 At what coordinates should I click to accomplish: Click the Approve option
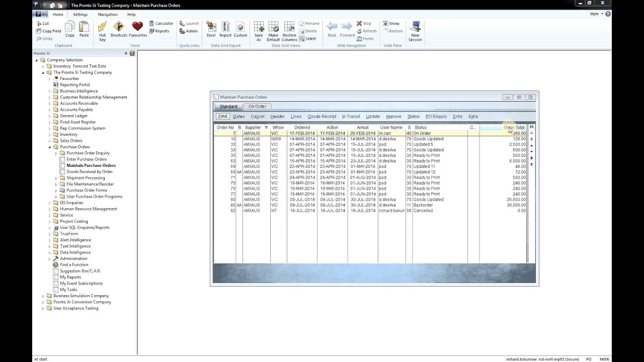pos(393,117)
